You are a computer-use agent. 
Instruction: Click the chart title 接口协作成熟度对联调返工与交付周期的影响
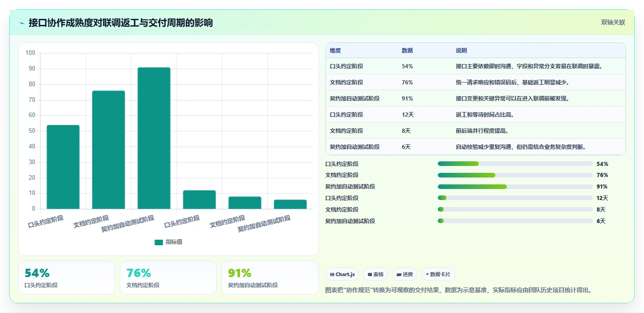pos(121,23)
